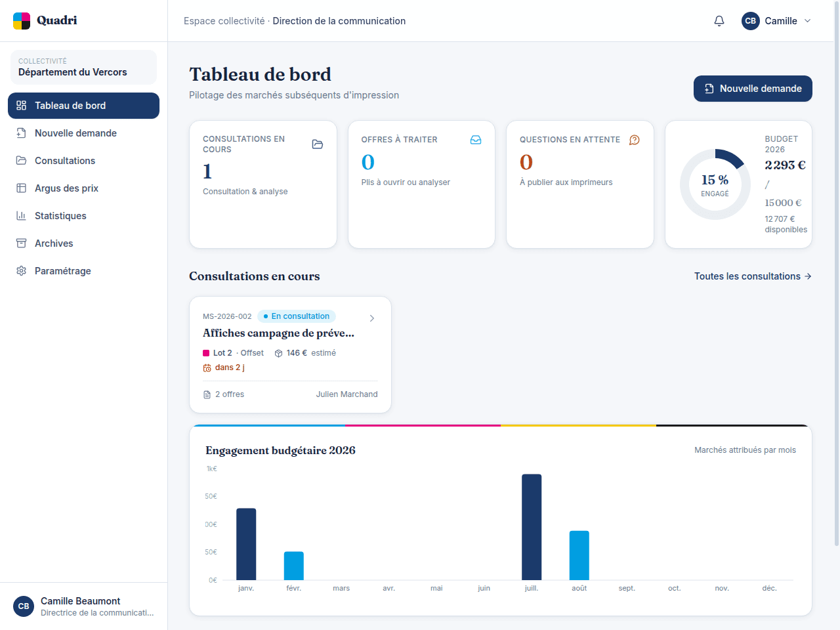Image resolution: width=840 pixels, height=630 pixels.
Task: Click the Consultations folder icon
Action: [x=22, y=161]
